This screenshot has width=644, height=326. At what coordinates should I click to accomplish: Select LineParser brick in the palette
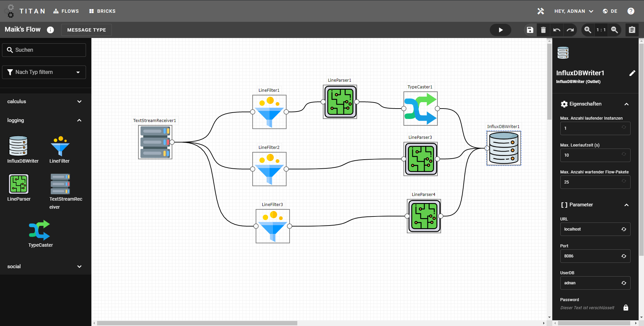click(19, 188)
